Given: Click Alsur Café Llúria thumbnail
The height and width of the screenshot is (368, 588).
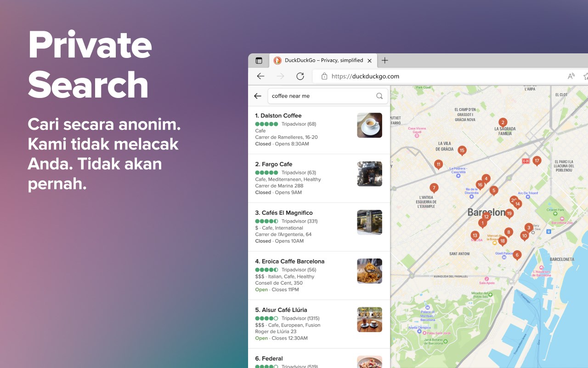Looking at the screenshot, I should [369, 319].
